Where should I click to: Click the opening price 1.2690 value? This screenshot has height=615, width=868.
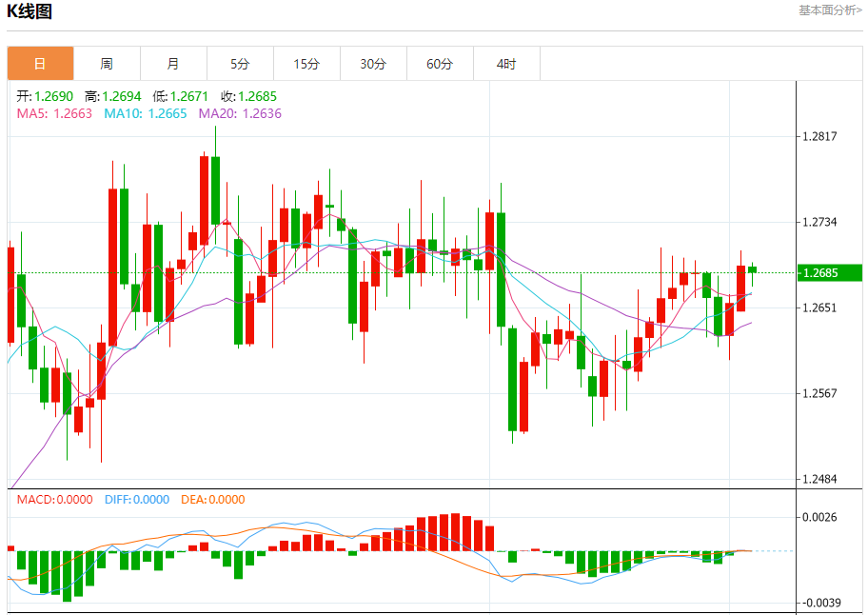pyautogui.click(x=53, y=96)
